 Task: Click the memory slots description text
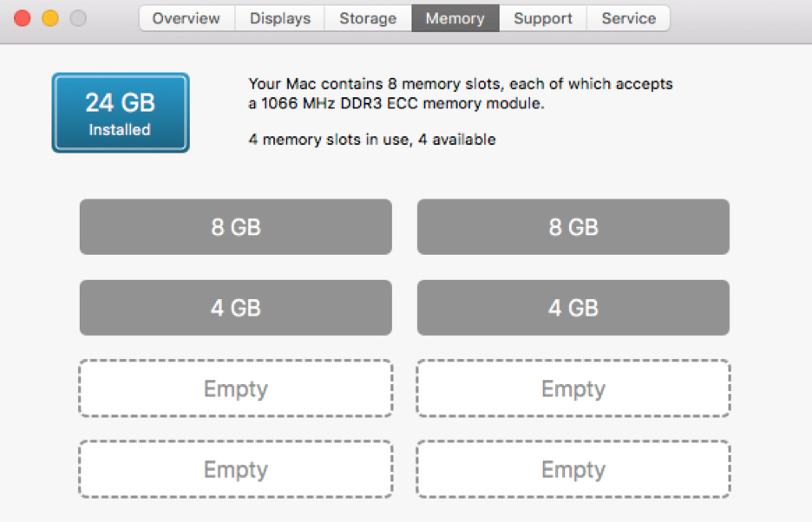pyautogui.click(x=460, y=94)
